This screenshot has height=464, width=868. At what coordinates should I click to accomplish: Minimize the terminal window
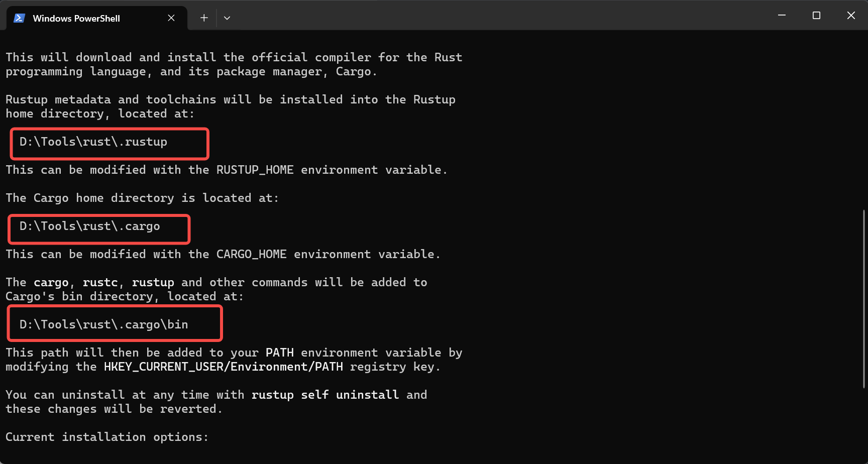click(782, 16)
